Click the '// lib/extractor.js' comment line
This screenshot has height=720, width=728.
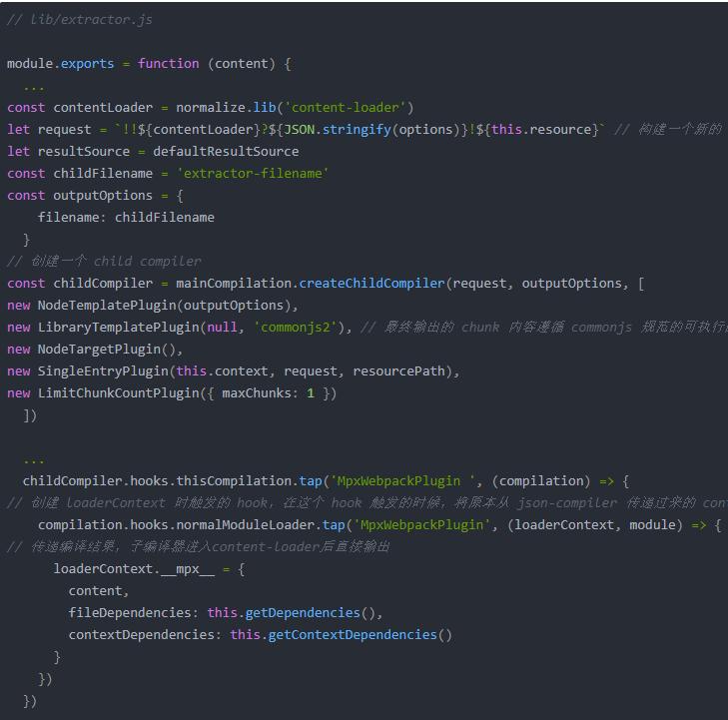(x=80, y=20)
